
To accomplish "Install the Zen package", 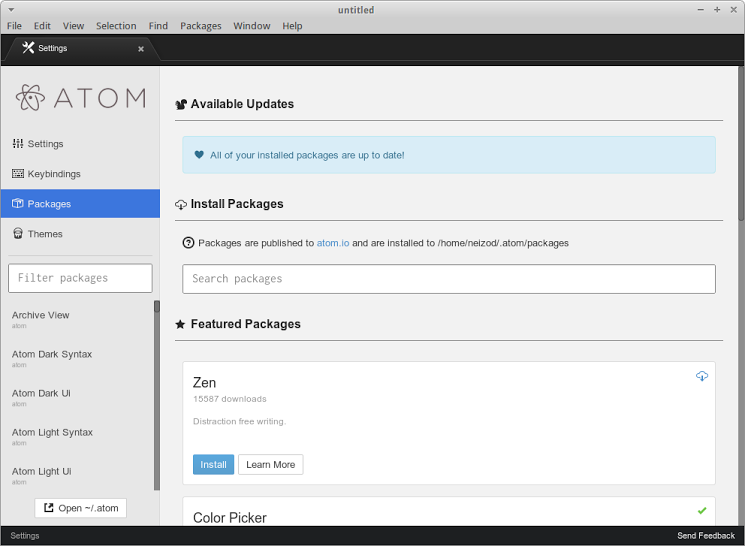I will click(213, 464).
